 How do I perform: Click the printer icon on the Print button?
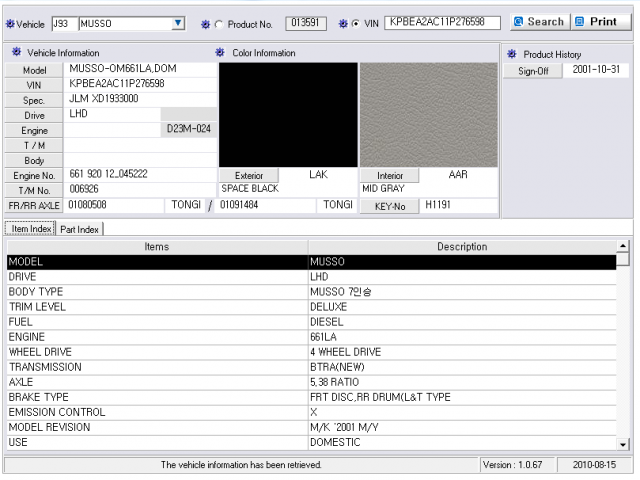pos(580,22)
